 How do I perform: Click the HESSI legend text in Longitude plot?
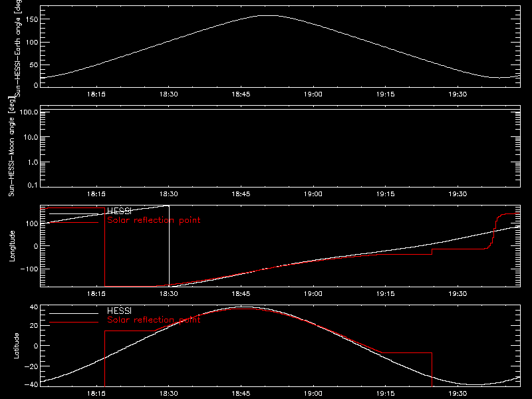119,211
